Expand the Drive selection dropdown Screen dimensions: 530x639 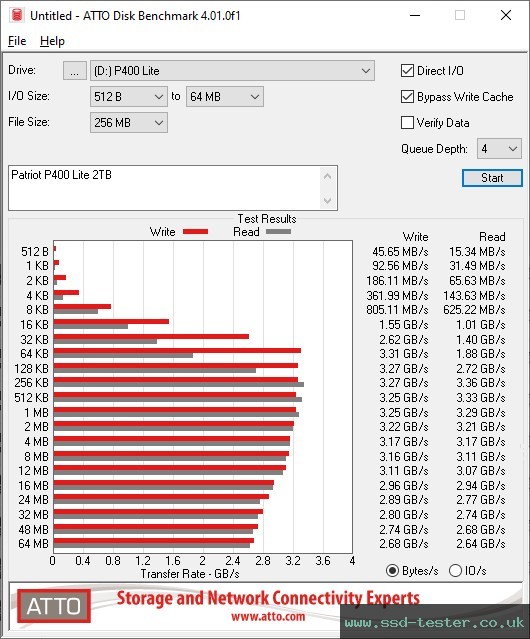(x=232, y=71)
